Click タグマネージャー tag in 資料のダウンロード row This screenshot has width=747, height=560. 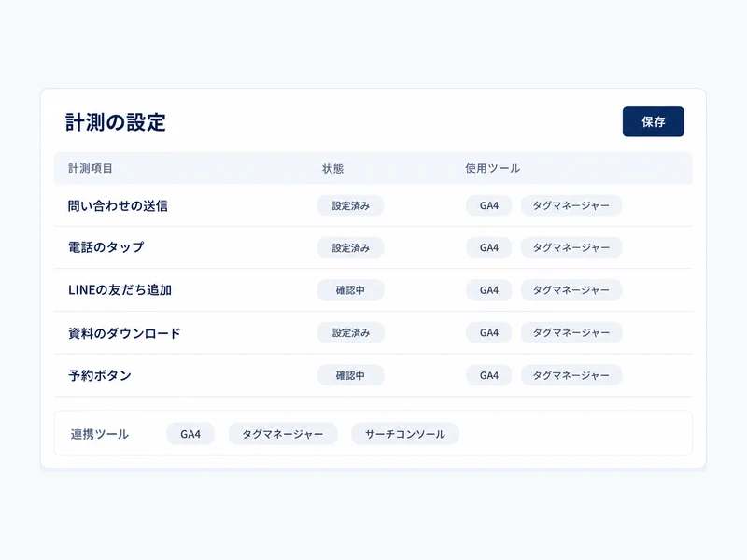click(x=571, y=333)
